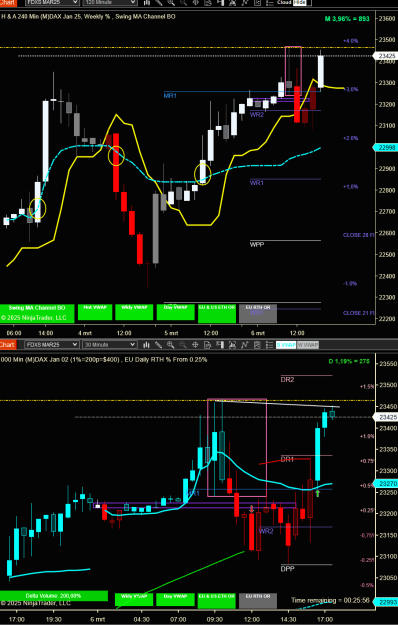The image size is (398, 625).
Task: Click 'M 3,96% = 893' readout
Action: click(x=347, y=18)
